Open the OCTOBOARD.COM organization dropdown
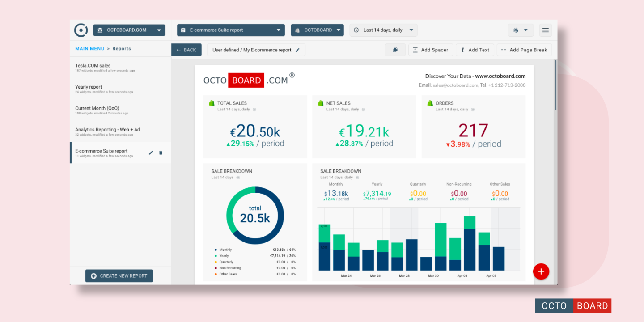Viewport: 644px width, 322px height. click(x=129, y=30)
